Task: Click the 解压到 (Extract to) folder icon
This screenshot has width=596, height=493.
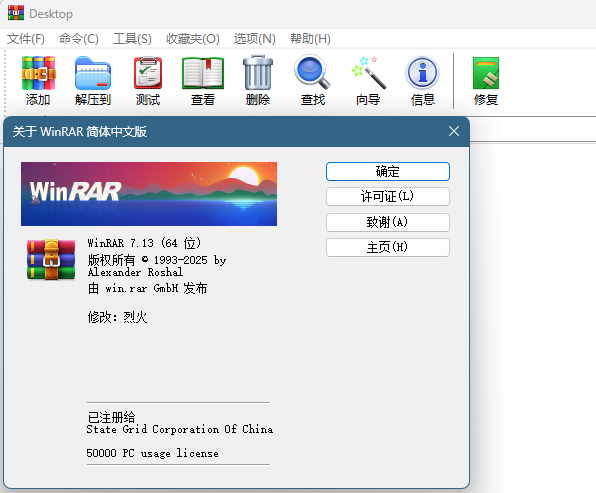Action: pos(93,74)
